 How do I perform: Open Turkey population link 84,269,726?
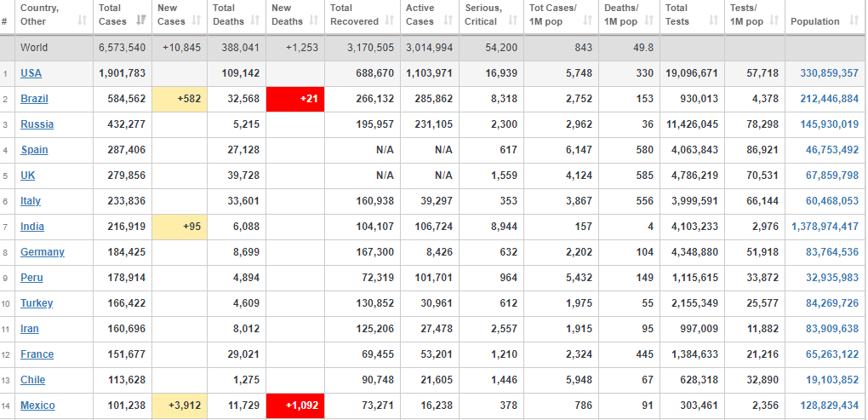tap(832, 302)
